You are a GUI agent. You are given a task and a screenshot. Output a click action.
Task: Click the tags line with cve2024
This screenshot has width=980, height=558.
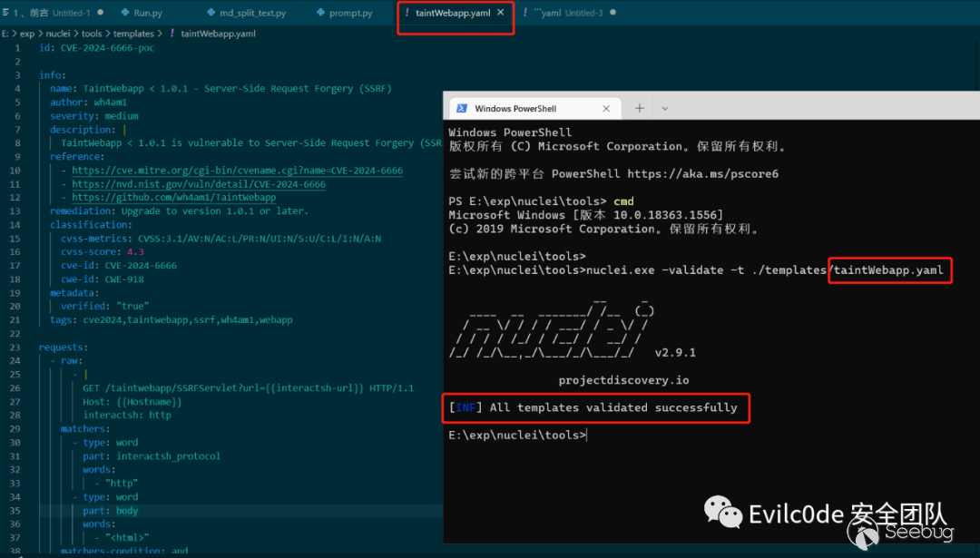coord(171,320)
